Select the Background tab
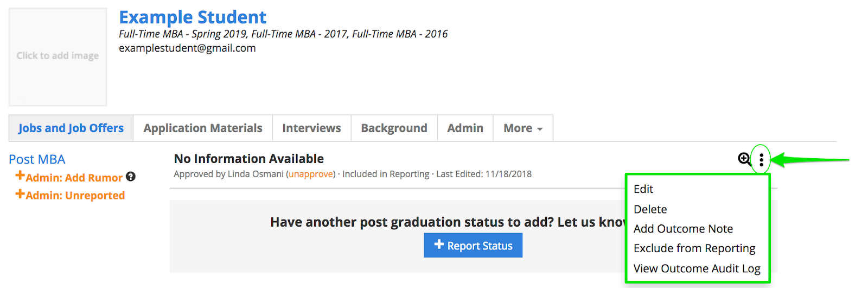 click(394, 128)
